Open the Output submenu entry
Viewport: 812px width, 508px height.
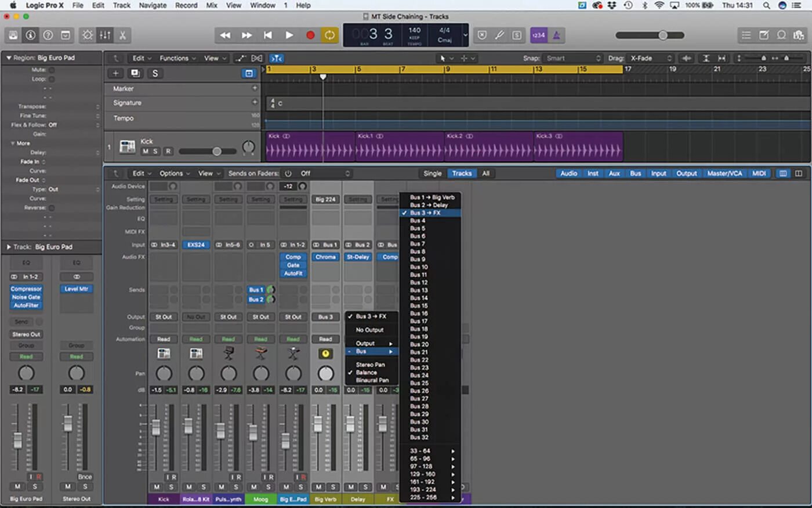[x=372, y=343]
